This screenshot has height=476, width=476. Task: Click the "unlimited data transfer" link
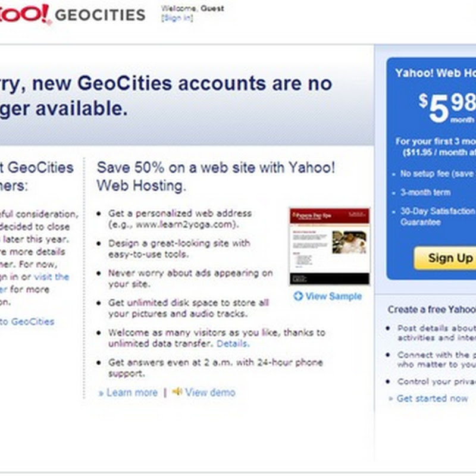[161, 344]
